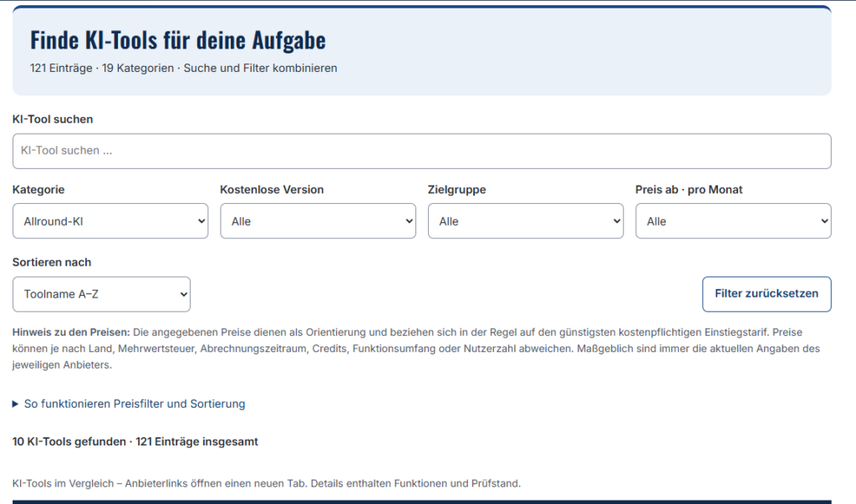Image resolution: width=856 pixels, height=504 pixels.
Task: Click the result count 10 KI-Tools gefunden
Action: pos(69,442)
